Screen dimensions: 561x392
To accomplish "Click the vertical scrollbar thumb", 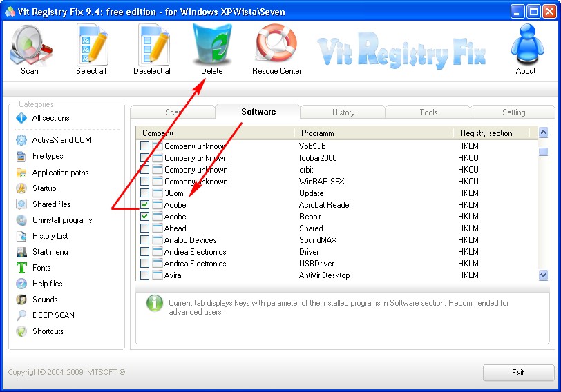I will [544, 152].
